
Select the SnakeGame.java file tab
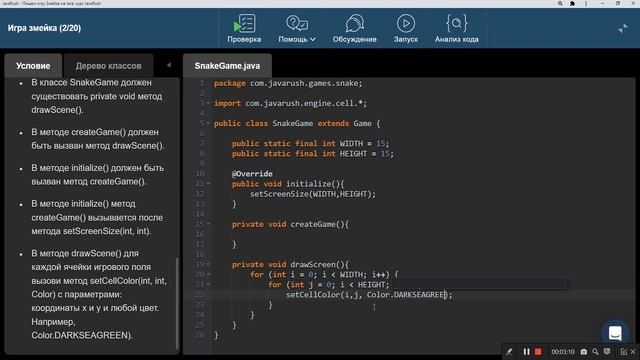(x=227, y=66)
